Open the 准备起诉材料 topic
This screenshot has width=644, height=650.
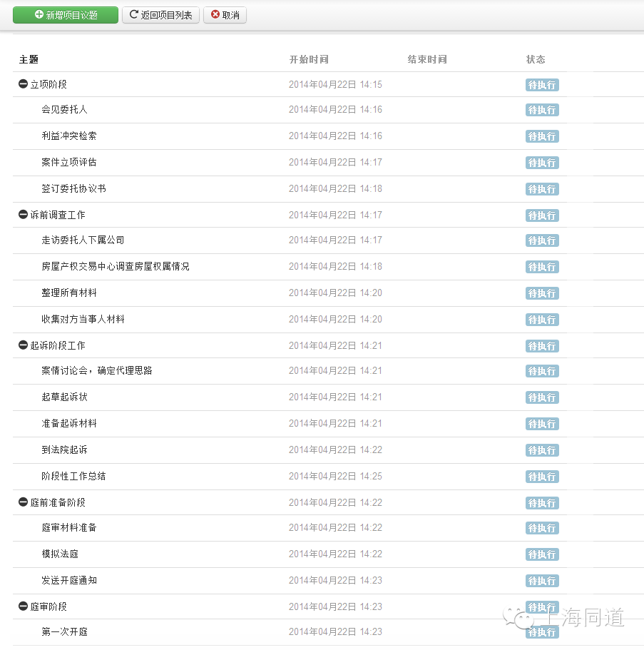(68, 423)
